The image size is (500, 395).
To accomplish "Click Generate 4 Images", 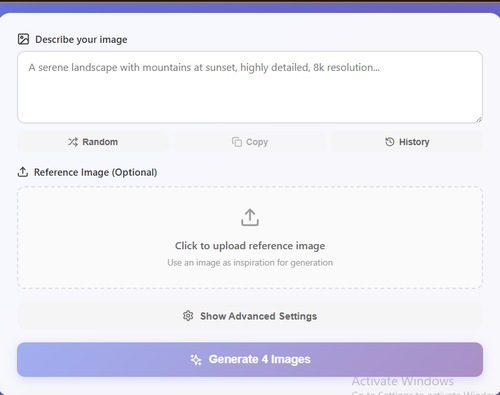I will 250,359.
